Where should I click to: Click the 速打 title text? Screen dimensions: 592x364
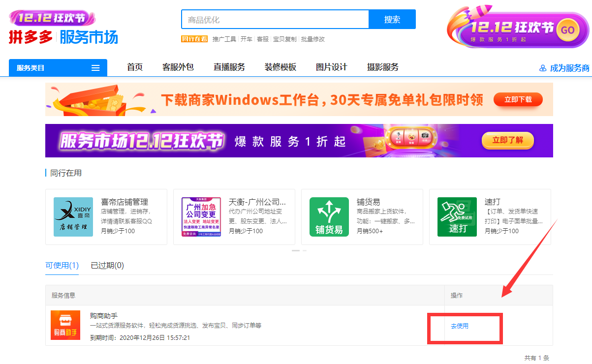click(x=493, y=202)
